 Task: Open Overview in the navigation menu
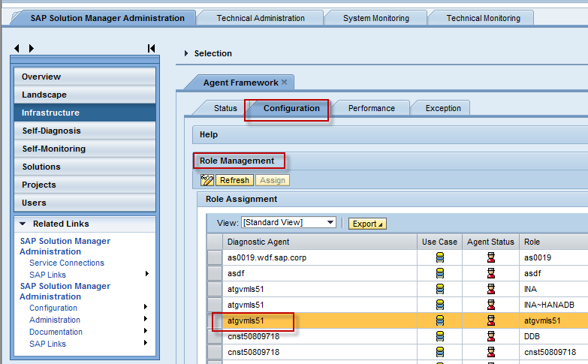[x=85, y=77]
